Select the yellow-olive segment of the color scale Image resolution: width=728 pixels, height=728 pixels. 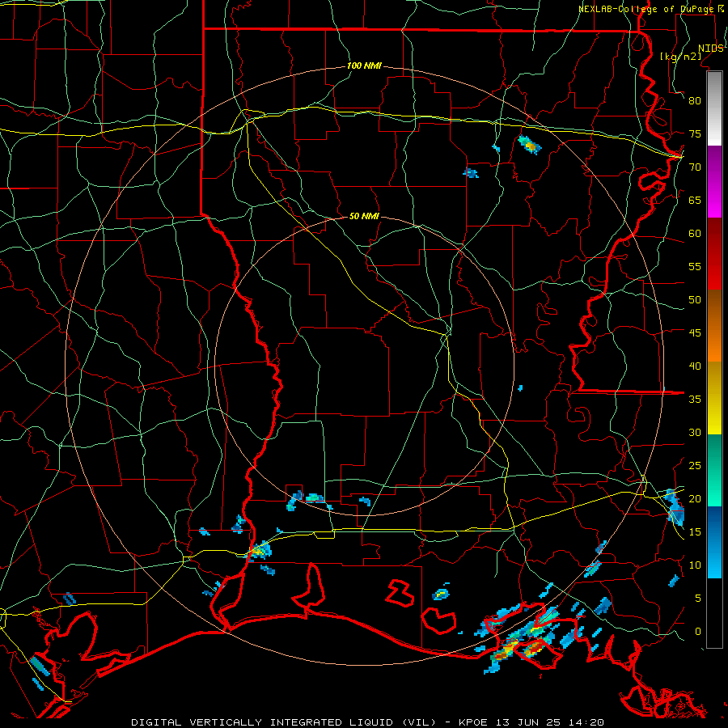coord(714,398)
